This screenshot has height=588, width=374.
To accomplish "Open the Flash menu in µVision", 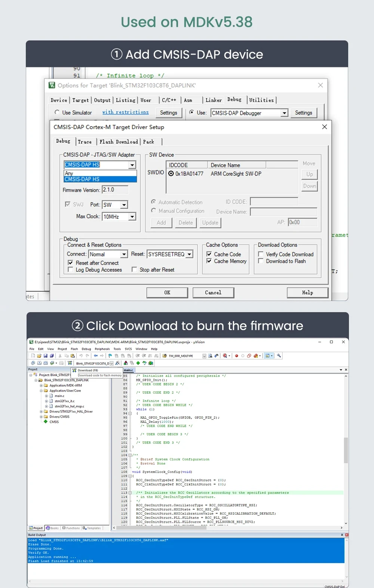I will [74, 349].
